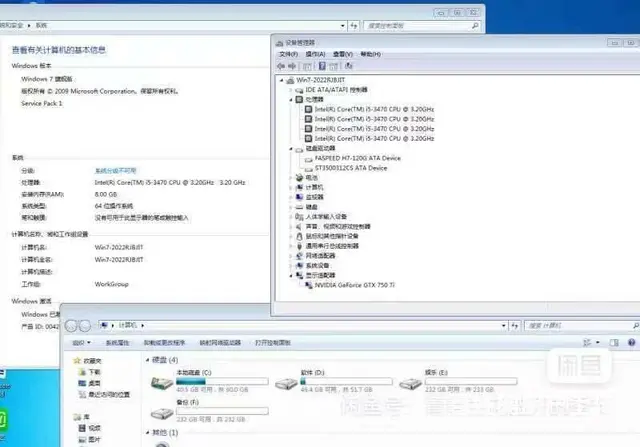The image size is (640, 447).
Task: Click the battery (电池) category icon
Action: (299, 178)
